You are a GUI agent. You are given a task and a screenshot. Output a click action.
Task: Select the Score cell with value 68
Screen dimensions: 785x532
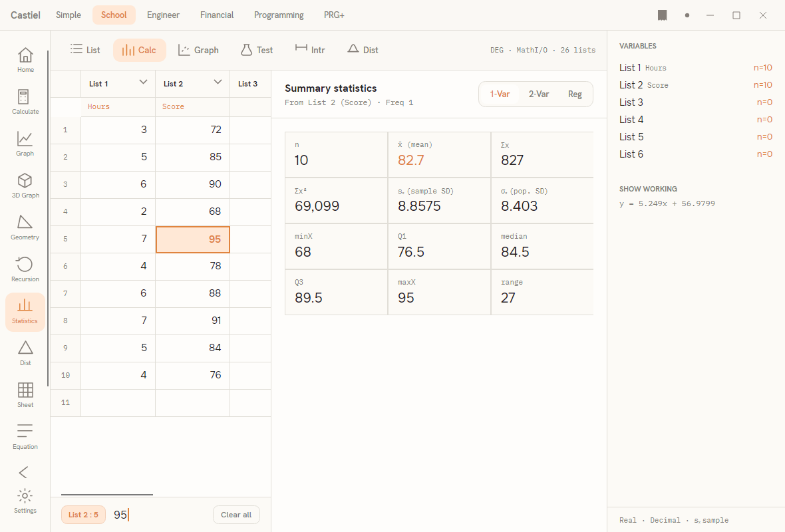(x=193, y=211)
